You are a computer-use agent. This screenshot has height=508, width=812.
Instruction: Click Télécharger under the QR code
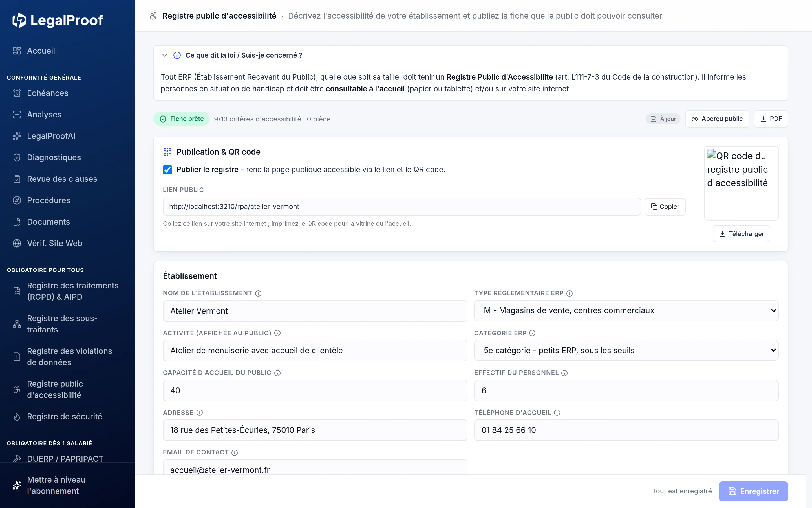pos(741,234)
